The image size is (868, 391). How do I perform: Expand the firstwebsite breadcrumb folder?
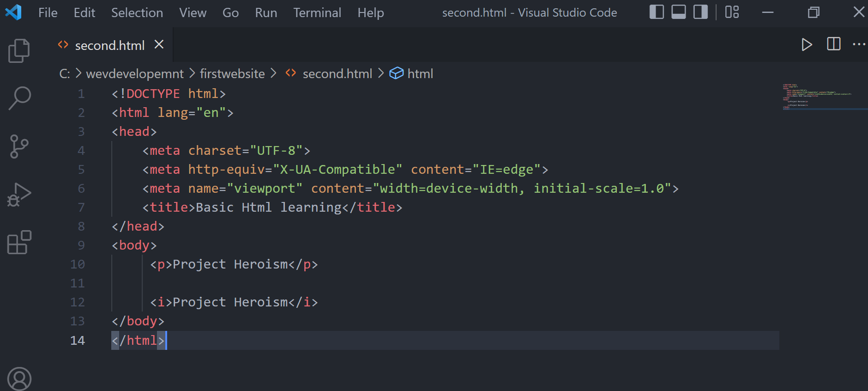click(232, 73)
